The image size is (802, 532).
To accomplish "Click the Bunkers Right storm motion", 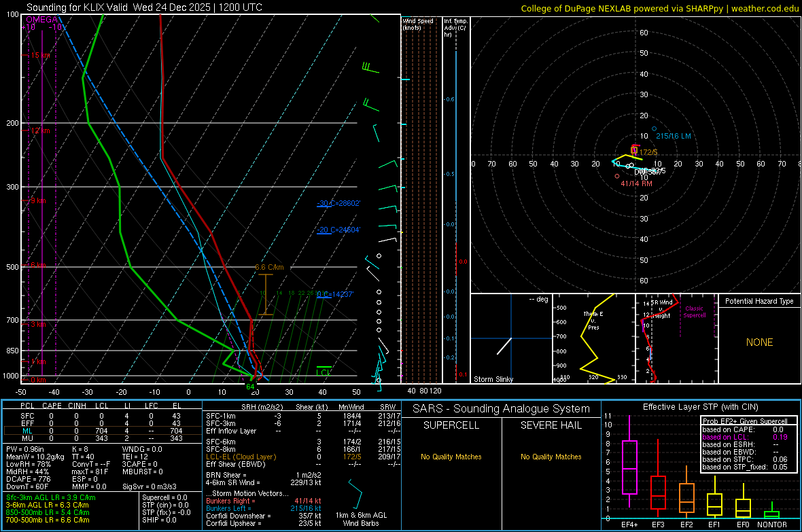I will 264,501.
